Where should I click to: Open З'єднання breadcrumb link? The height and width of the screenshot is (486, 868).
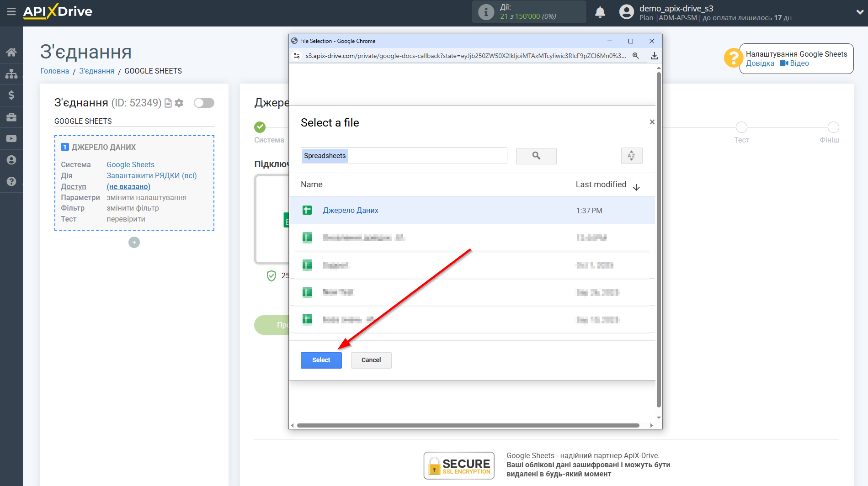tap(96, 71)
